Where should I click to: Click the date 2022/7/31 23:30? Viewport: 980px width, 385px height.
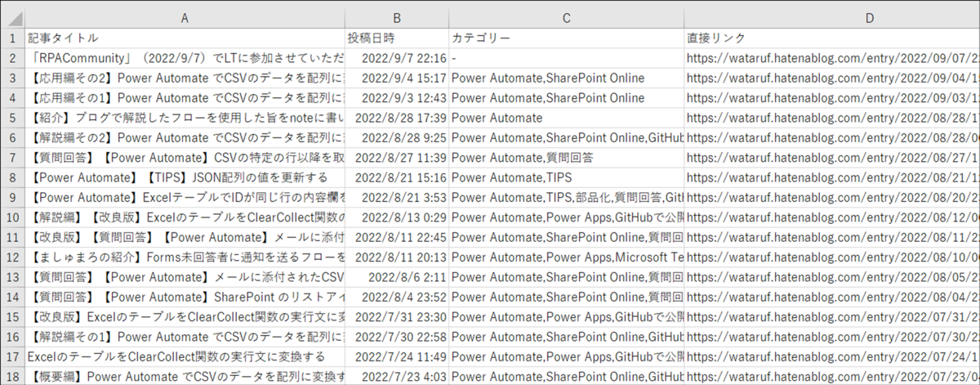coord(396,316)
